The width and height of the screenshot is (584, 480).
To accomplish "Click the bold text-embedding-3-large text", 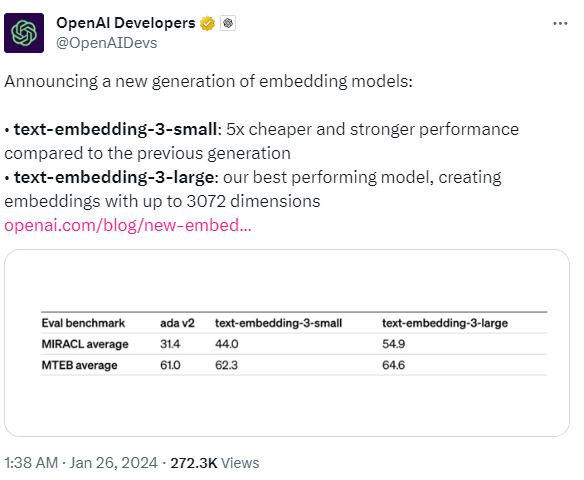I will pos(114,178).
